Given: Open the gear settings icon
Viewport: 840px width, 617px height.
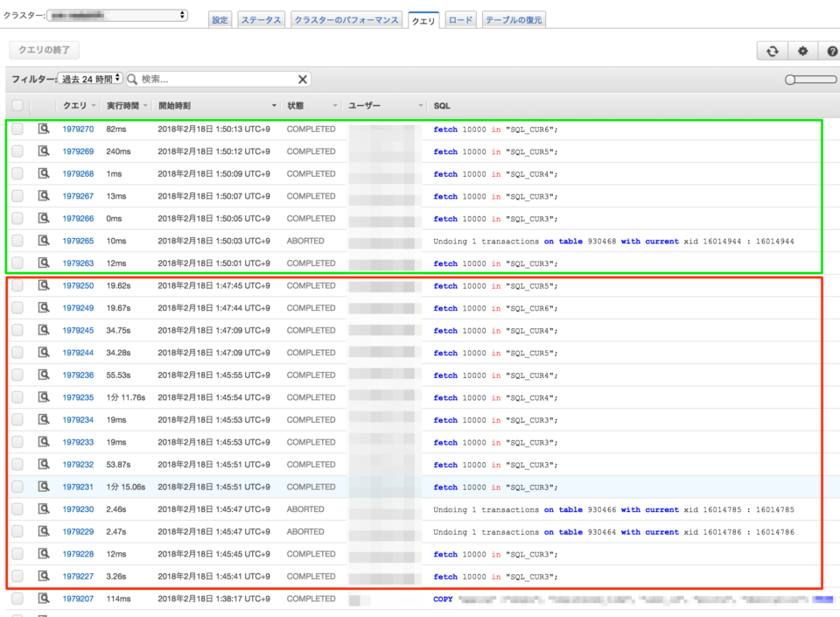Looking at the screenshot, I should click(x=802, y=51).
